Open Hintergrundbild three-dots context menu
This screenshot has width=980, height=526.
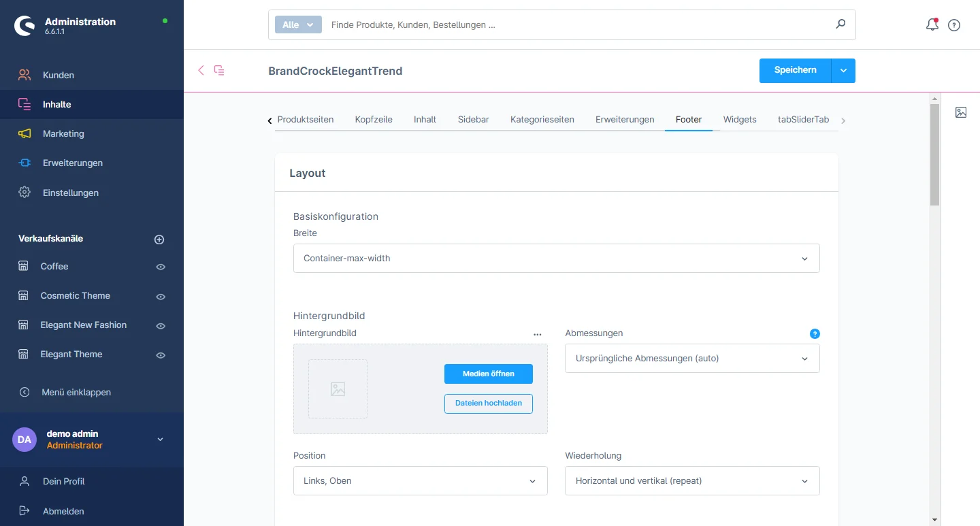[538, 334]
